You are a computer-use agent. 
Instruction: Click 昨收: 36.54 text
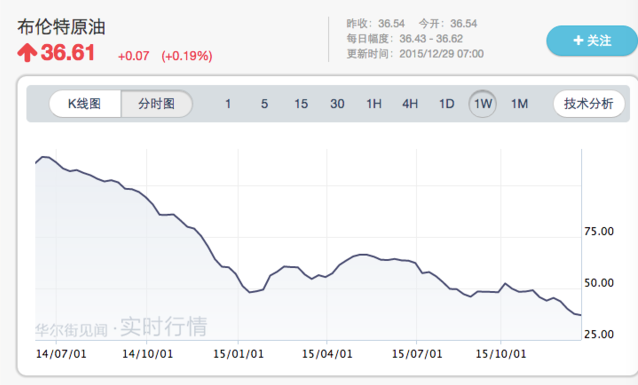pos(376,24)
